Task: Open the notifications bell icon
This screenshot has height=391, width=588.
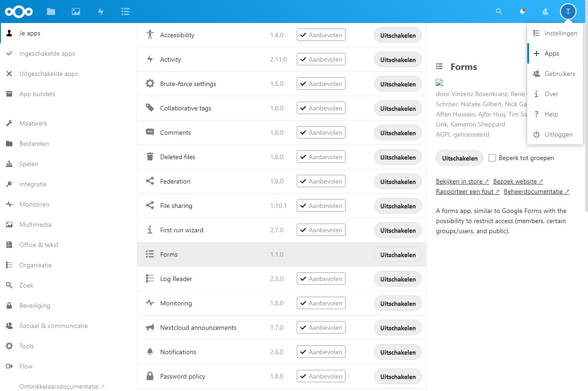Action: pos(522,11)
